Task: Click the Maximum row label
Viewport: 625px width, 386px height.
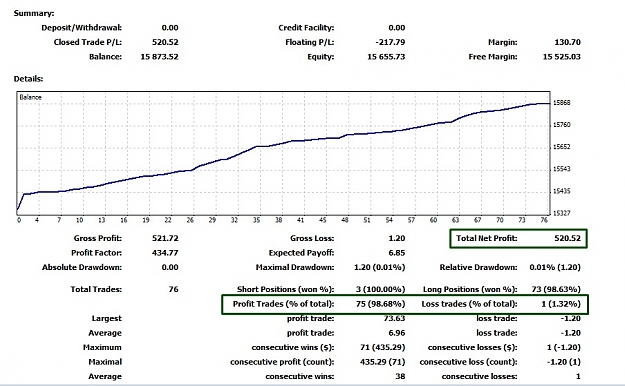Action: click(x=102, y=347)
